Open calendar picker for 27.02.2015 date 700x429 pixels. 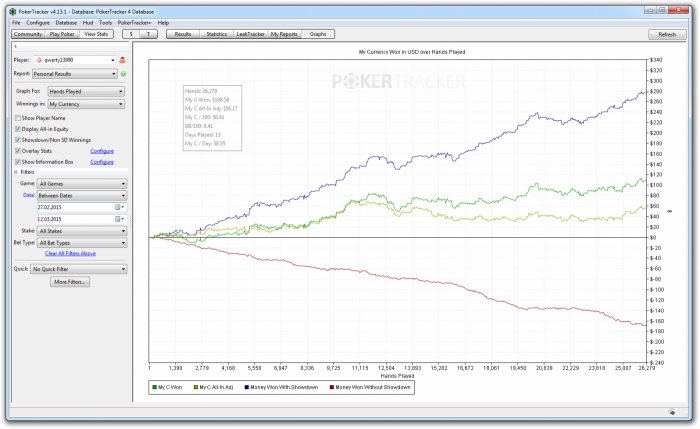tap(120, 207)
